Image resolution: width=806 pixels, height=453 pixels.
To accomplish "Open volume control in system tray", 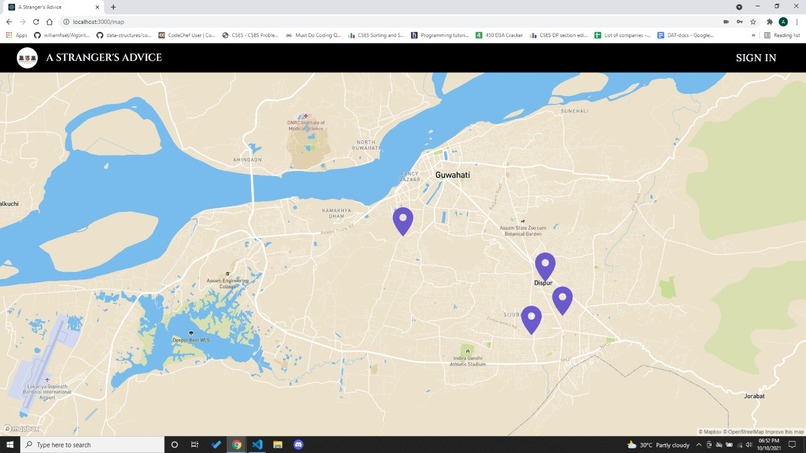I will point(749,445).
